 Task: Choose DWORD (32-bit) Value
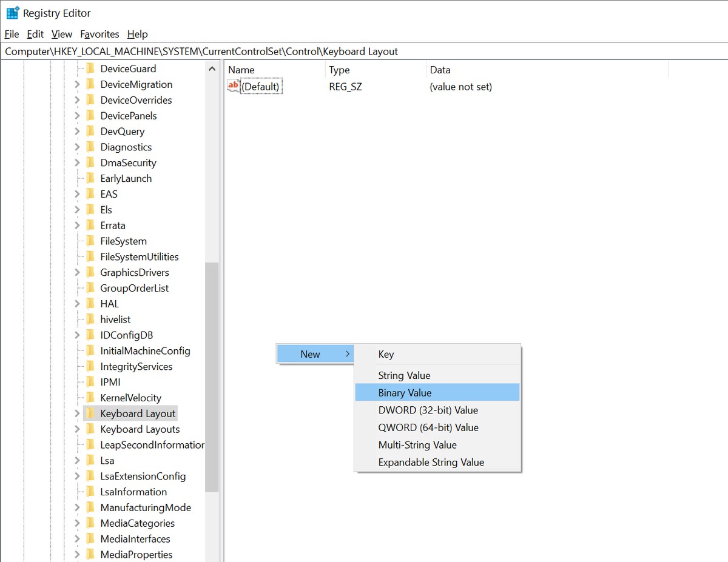(x=437, y=410)
